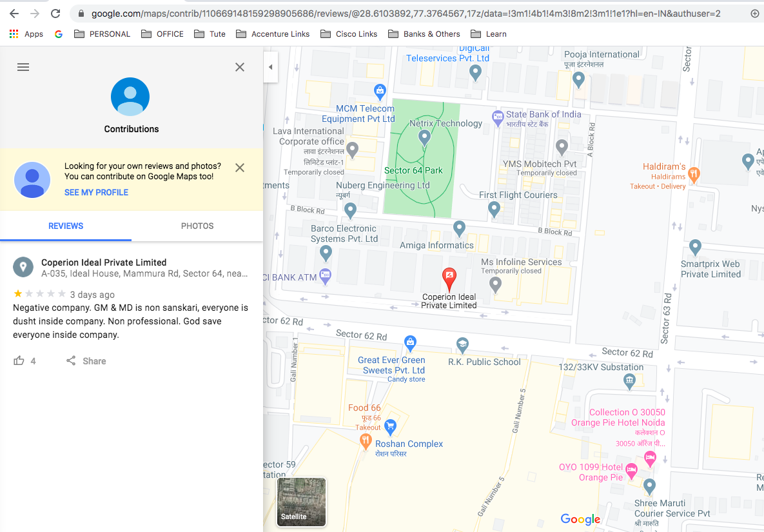Screen dimensions: 764x532
Task: Reload the page
Action: coord(55,14)
